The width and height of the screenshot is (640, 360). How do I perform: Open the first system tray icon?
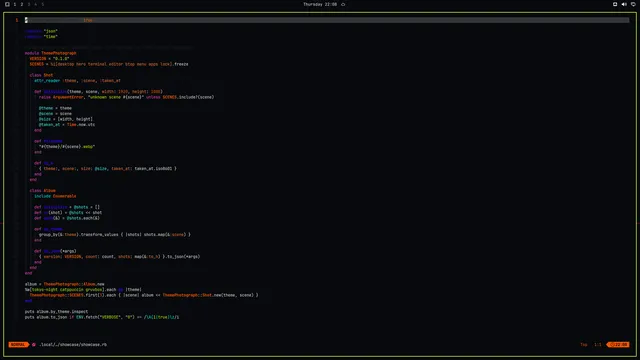click(x=615, y=4)
